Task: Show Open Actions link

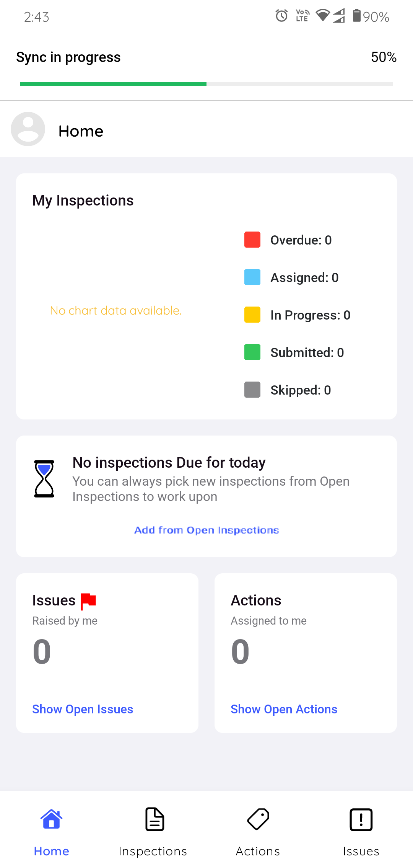Action: tap(284, 709)
